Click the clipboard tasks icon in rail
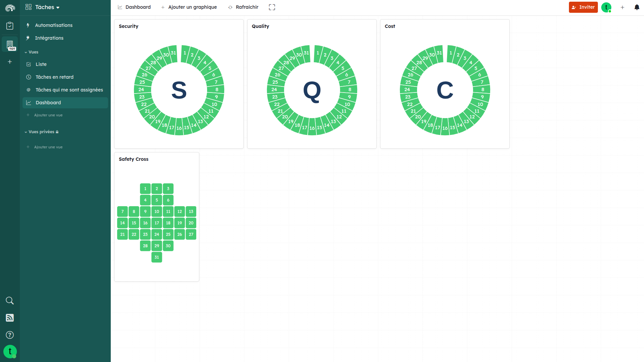Screen dimensions: 644x362 (x=10, y=26)
